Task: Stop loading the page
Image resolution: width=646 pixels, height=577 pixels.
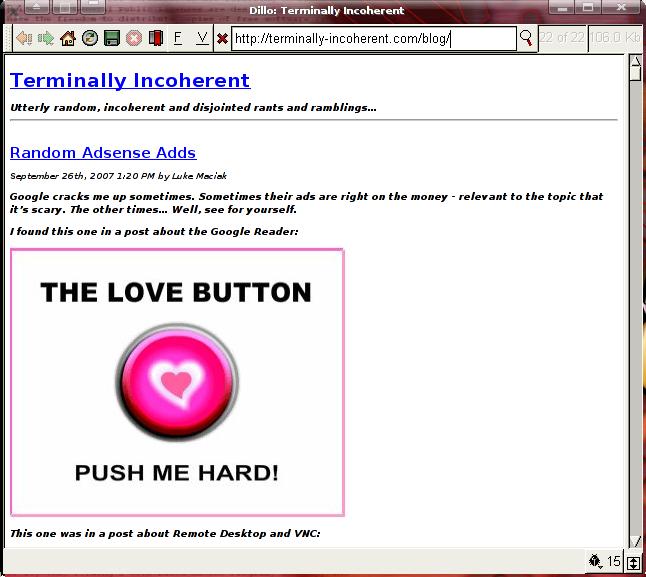Action: (134, 38)
